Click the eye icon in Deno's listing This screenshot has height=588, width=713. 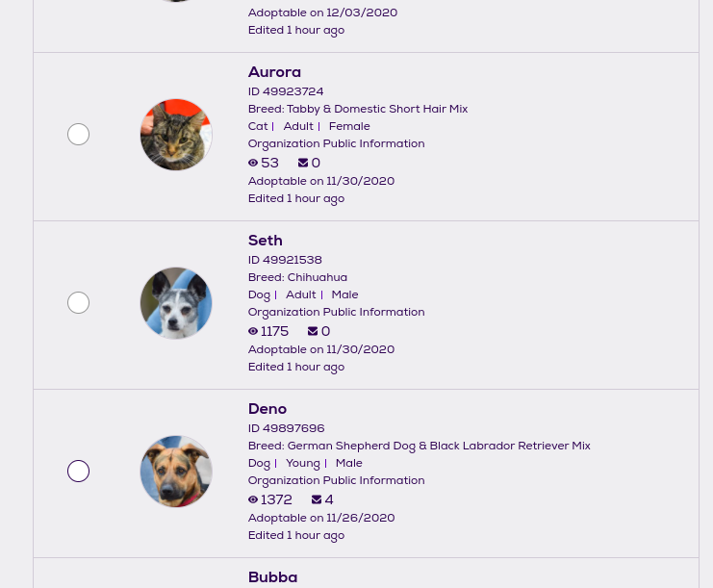point(253,500)
